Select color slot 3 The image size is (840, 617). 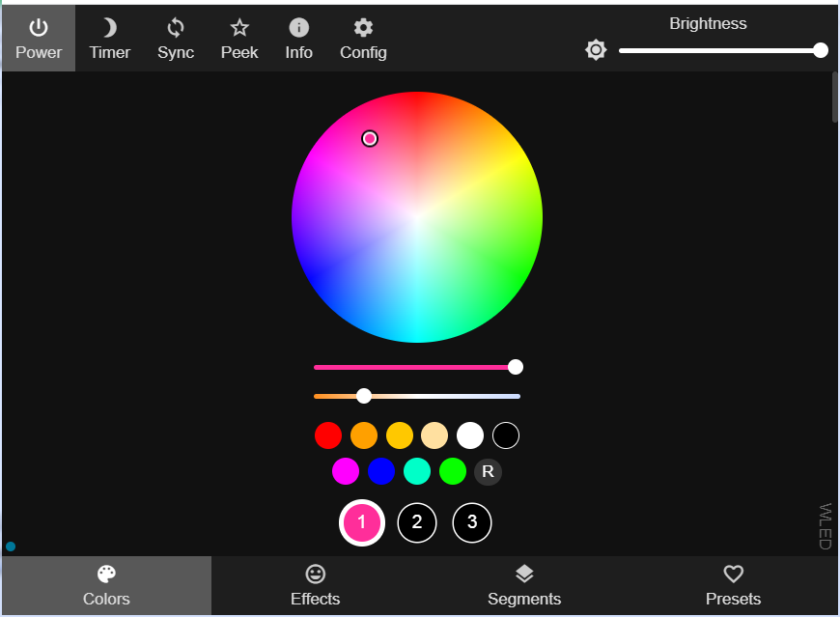pos(472,522)
